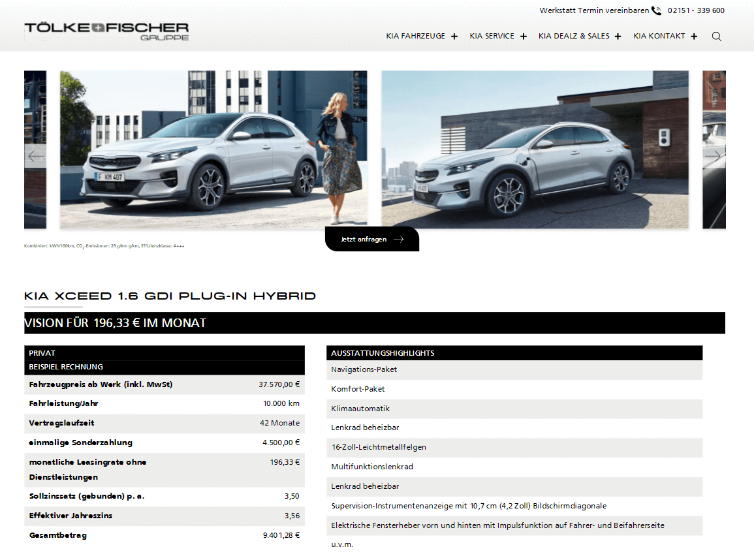Select the 37.570,00 € price value
The height and width of the screenshot is (560, 754).
[x=279, y=384]
